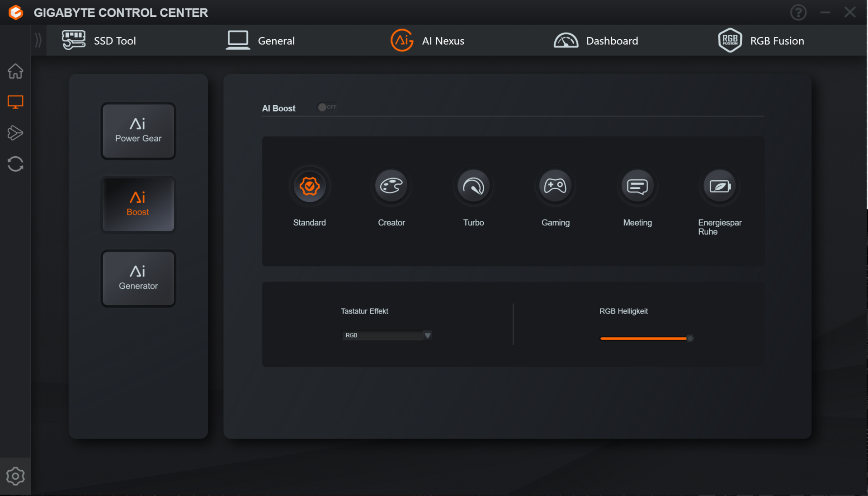Screen dimensions: 868x496
Task: Switch to the AI Nexus tab
Action: click(427, 41)
